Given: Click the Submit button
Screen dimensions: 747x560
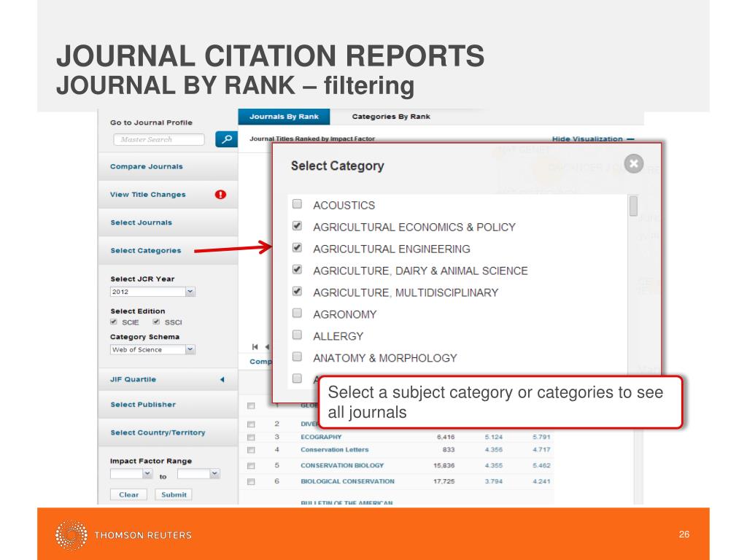Looking at the screenshot, I should [x=174, y=495].
